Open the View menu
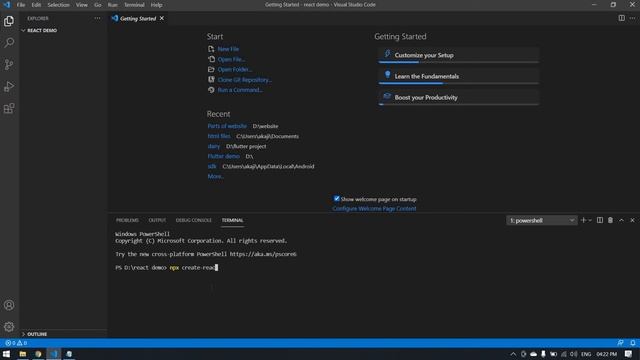Screen dimensions: 640x360 (x=82, y=5)
